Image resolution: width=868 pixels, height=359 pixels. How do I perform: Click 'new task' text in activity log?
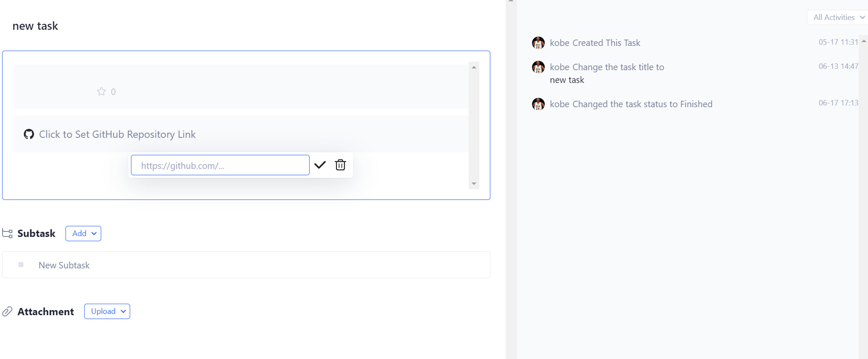tap(567, 80)
